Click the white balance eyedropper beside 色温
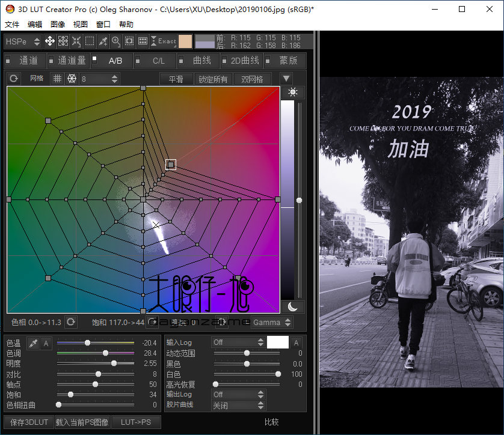The height and width of the screenshot is (435, 504). [34, 343]
